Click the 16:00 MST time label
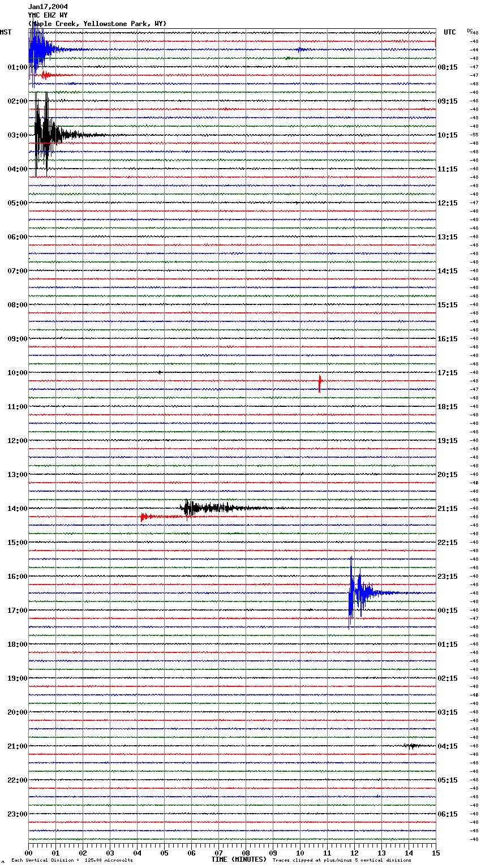This screenshot has height=868, width=481. pos(18,576)
